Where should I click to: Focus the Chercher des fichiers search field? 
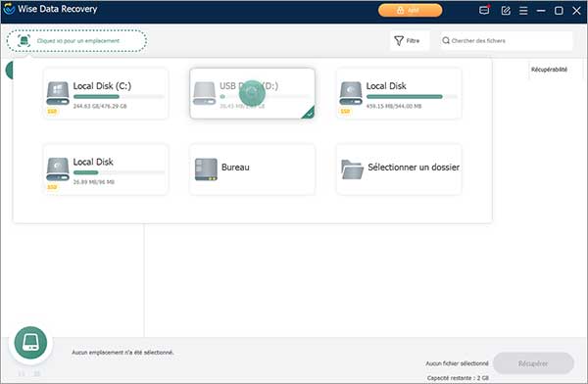tap(507, 40)
